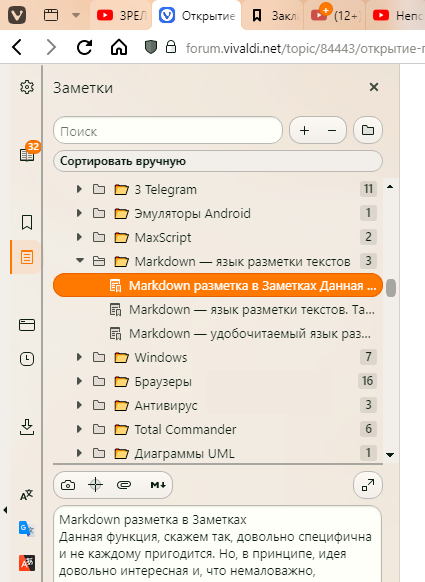Click the Поиск notes search field
Image resolution: width=425 pixels, height=582 pixels.
pyautogui.click(x=168, y=131)
